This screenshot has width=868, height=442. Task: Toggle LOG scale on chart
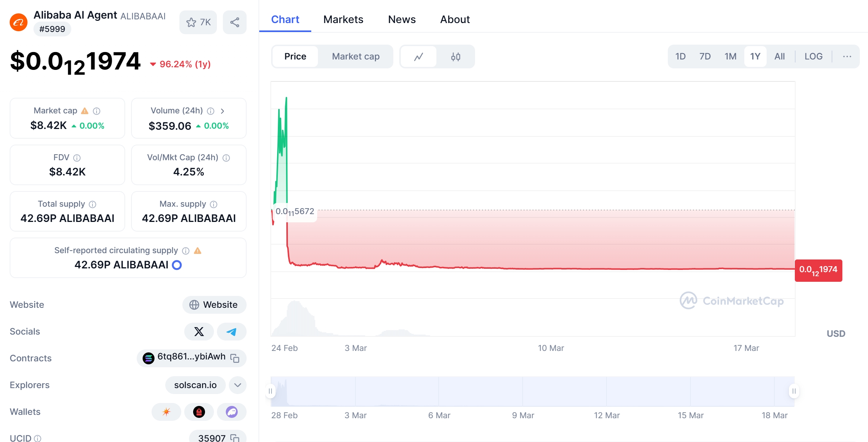[813, 57]
